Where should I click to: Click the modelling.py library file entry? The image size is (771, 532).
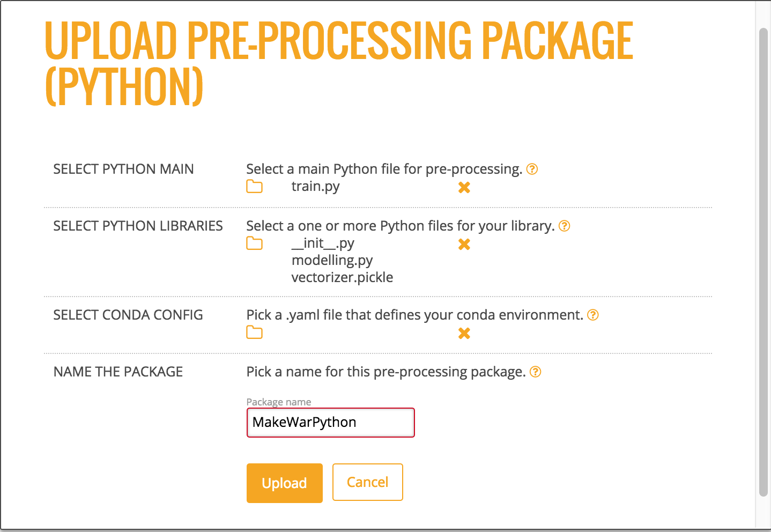(x=332, y=261)
